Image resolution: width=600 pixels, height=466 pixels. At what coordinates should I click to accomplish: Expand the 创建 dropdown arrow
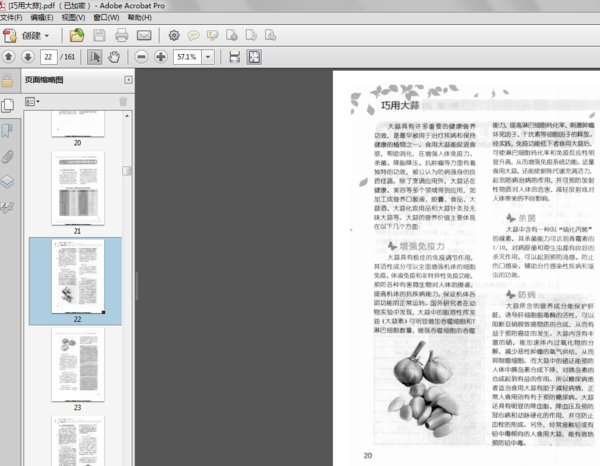point(47,36)
